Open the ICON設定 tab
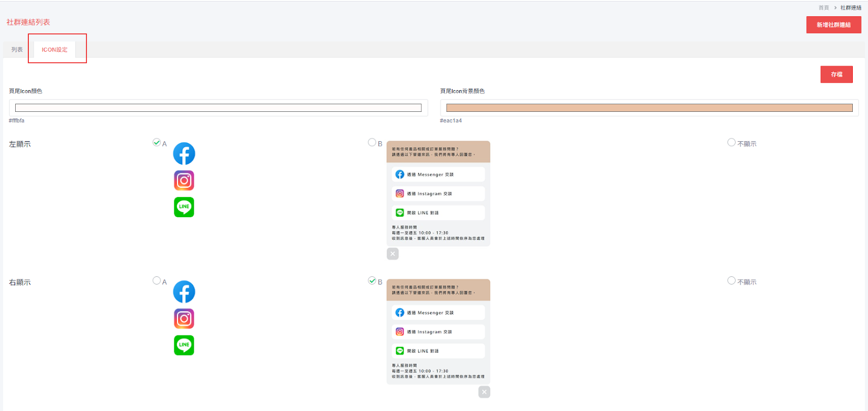 click(x=55, y=49)
